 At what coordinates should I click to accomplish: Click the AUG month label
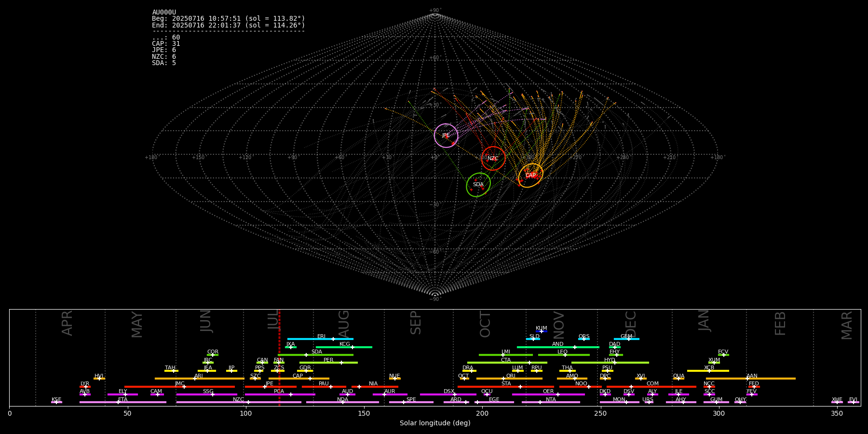coord(344,324)
